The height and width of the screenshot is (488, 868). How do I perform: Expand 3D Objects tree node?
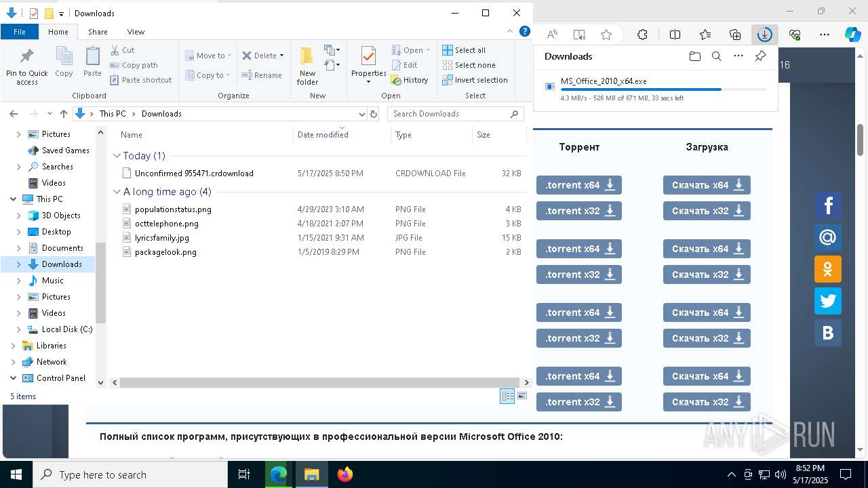pyautogui.click(x=19, y=216)
